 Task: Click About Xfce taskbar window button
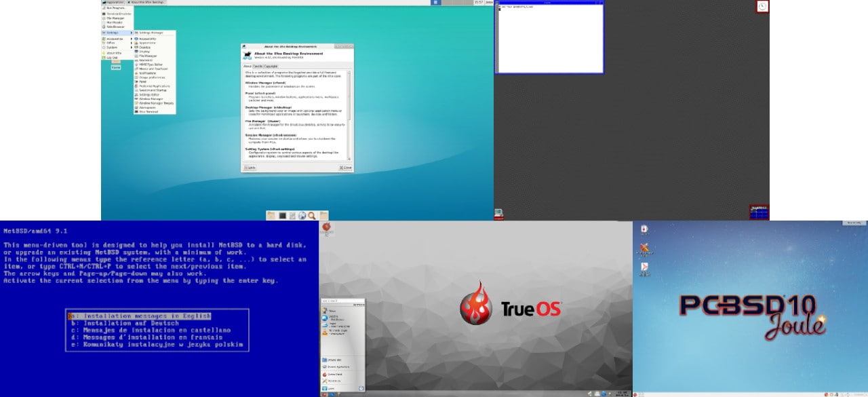pyautogui.click(x=147, y=2)
